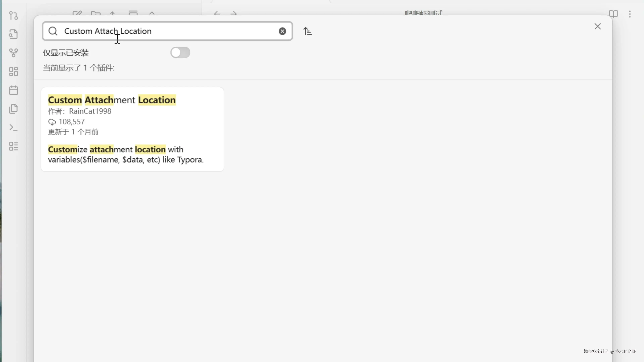This screenshot has width=644, height=362.
Task: Open the command palette terminal icon
Action: (x=13, y=128)
